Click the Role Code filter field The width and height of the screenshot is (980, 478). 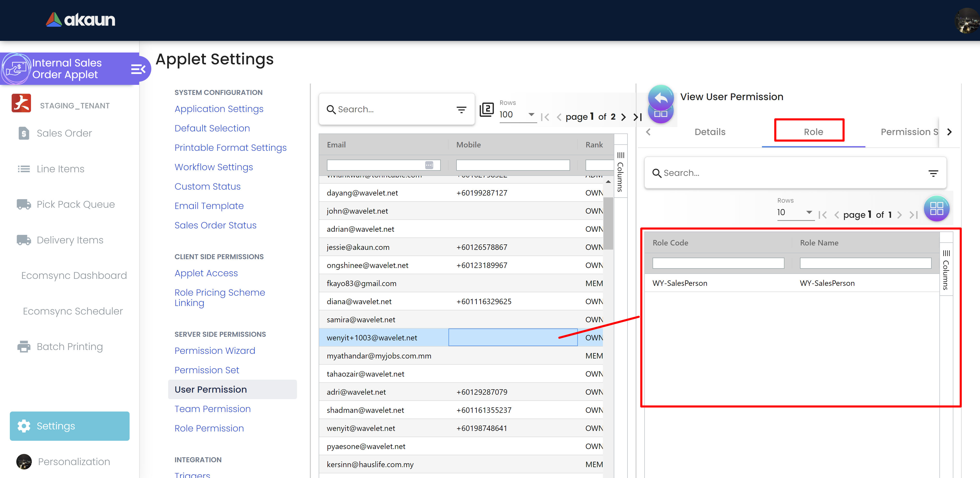tap(718, 263)
